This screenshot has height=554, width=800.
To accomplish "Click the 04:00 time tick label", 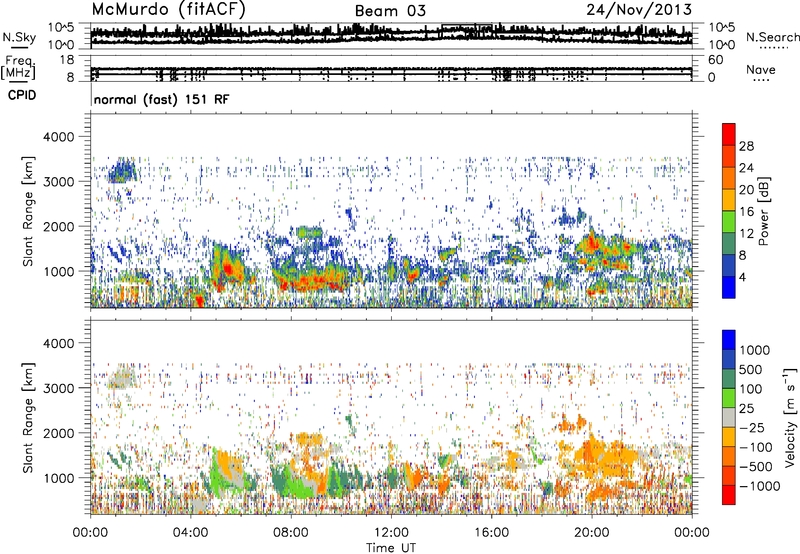I will pos(190,533).
